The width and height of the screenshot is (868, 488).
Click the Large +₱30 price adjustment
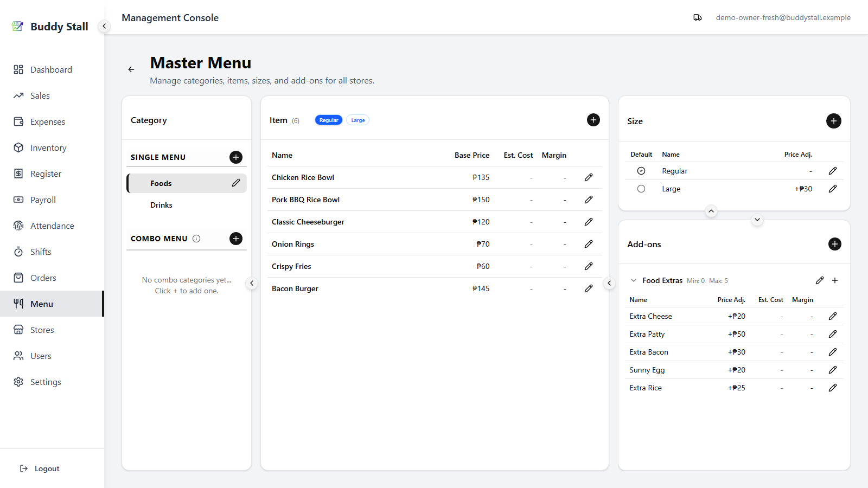coord(803,189)
